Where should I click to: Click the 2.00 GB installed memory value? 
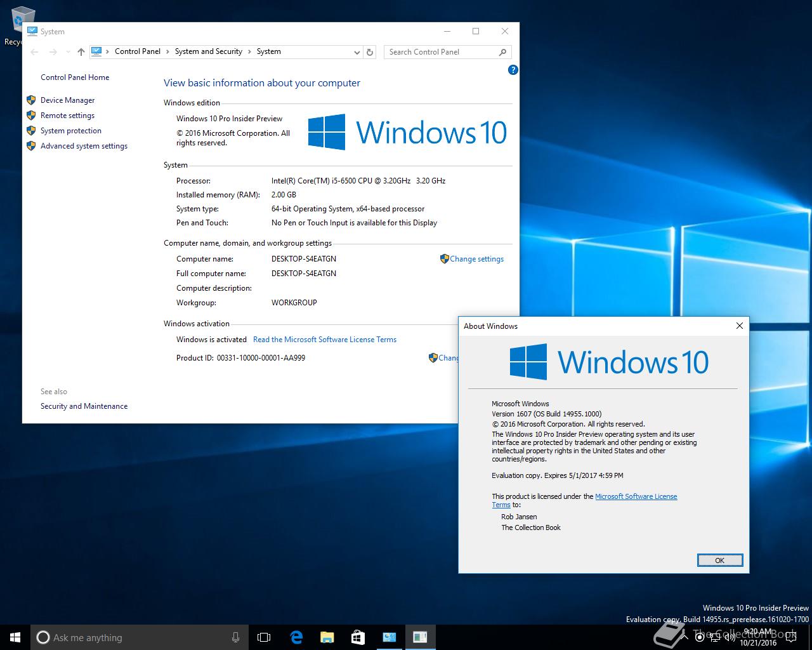tap(284, 195)
